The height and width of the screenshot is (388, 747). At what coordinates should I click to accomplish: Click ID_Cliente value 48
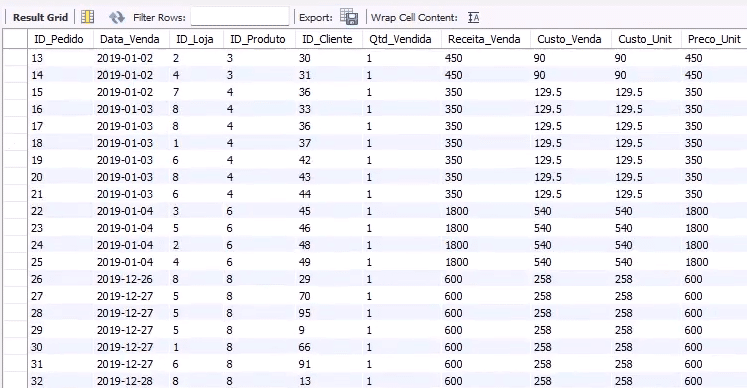click(x=304, y=245)
